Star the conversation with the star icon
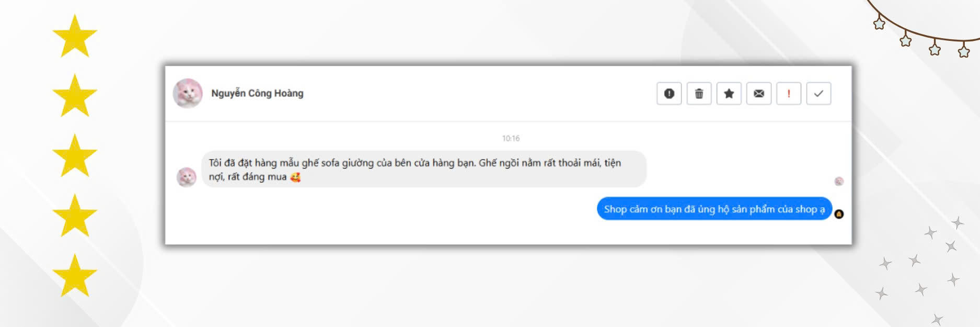 729,94
